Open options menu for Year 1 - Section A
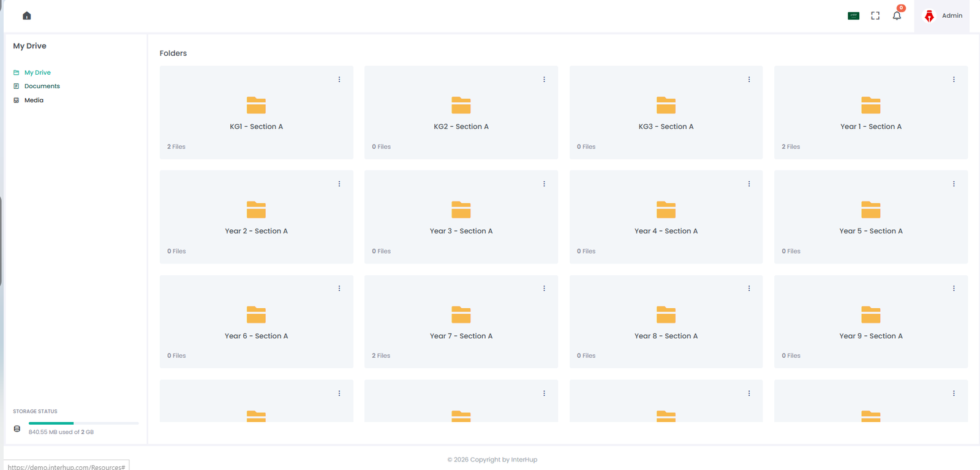 click(x=954, y=80)
